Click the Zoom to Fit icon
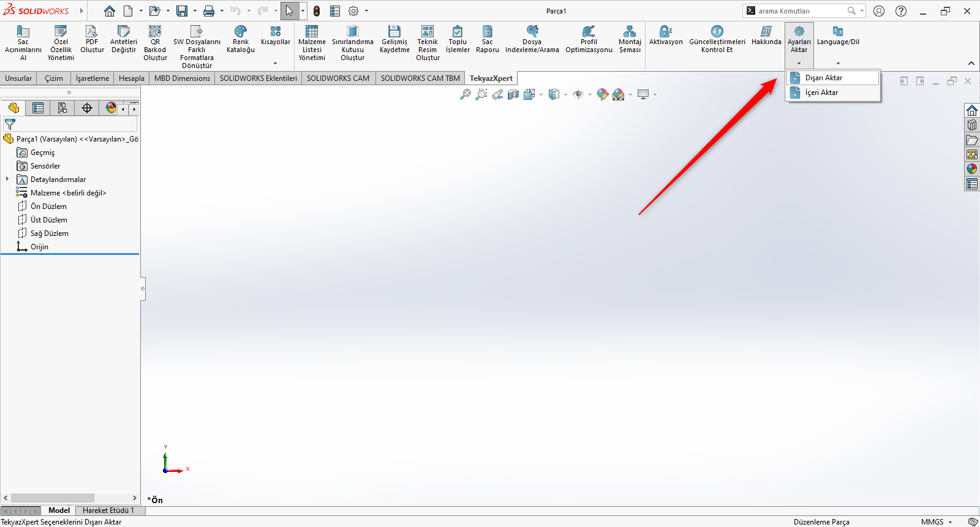Screen dimensions: 980x527 click(x=466, y=94)
